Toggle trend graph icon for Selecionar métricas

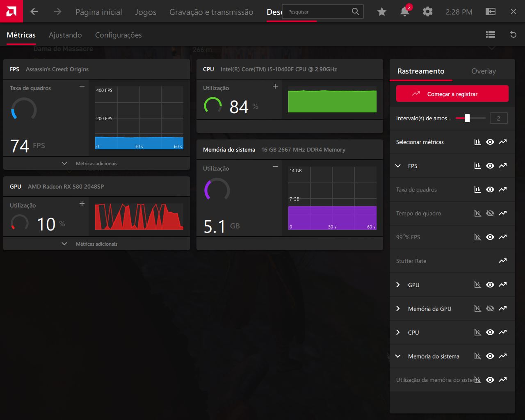coord(502,142)
